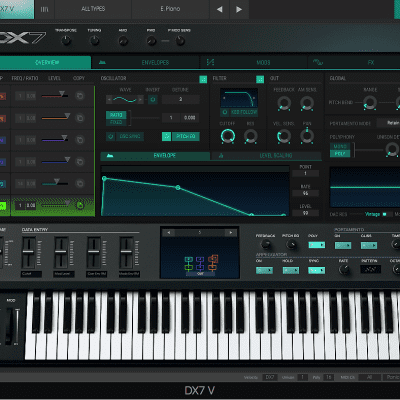Select previous algorithm in display
Image resolution: width=400 pixels, height=400 pixels.
(x=169, y=232)
